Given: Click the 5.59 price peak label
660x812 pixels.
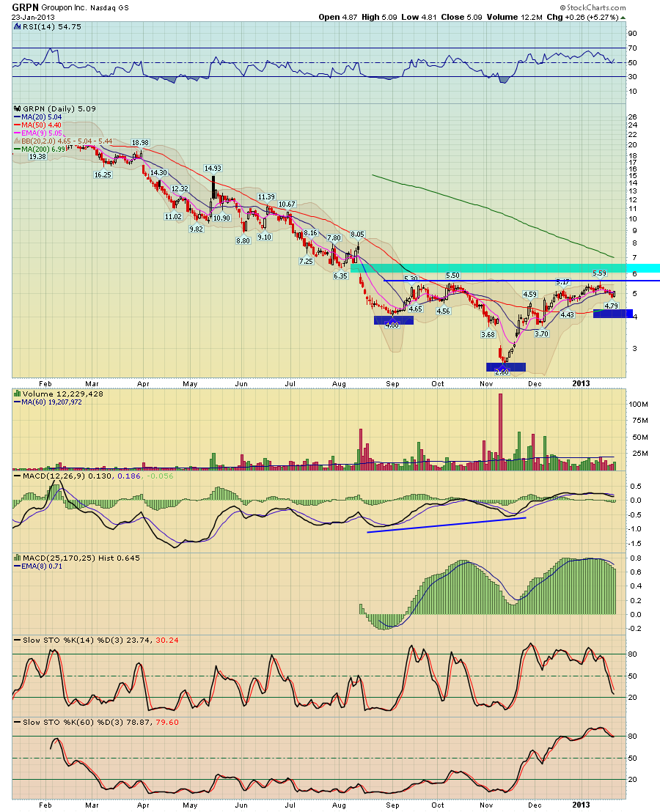Looking at the screenshot, I should (x=599, y=273).
